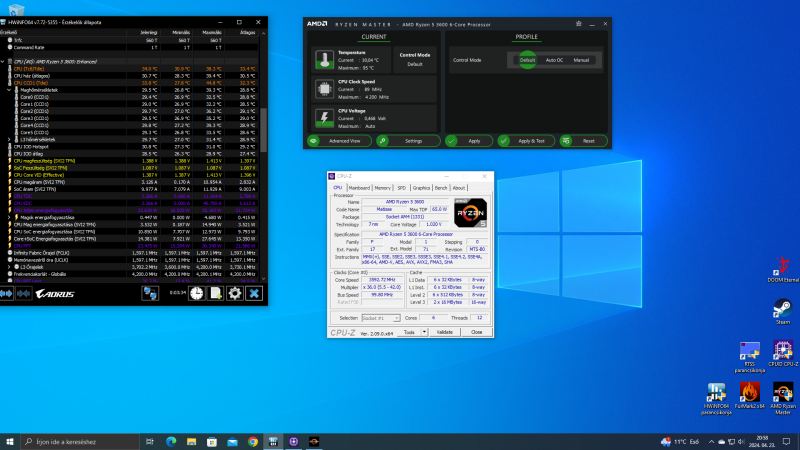This screenshot has width=800, height=450.
Task: Collapse the CPU [#0] AMD Ryzen 5 3600 sensor group
Action: (x=4, y=61)
